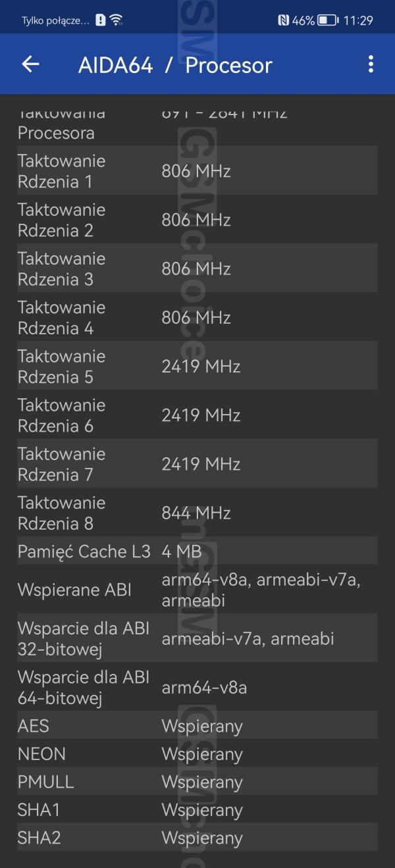Tap the Wi-Fi status icon
395x868 pixels.
pos(117,20)
